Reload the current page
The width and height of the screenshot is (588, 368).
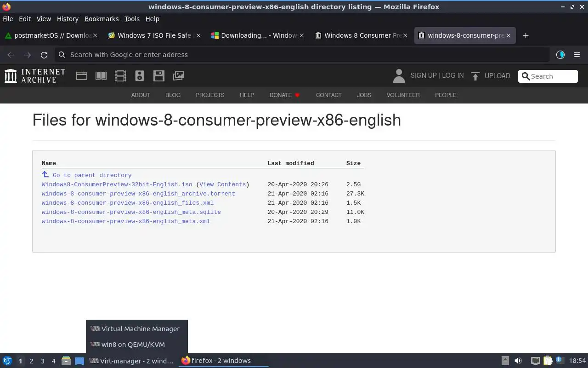click(x=44, y=55)
